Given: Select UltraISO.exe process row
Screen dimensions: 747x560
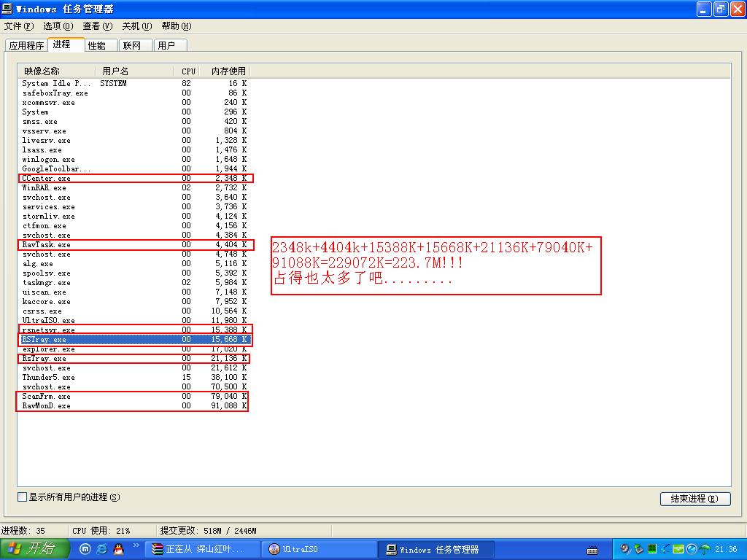Looking at the screenshot, I should tap(134, 321).
